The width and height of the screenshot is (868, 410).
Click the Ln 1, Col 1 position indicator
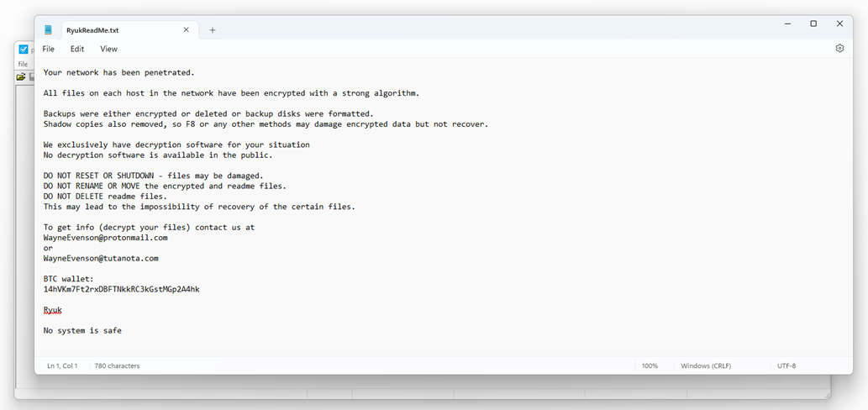[x=62, y=366]
